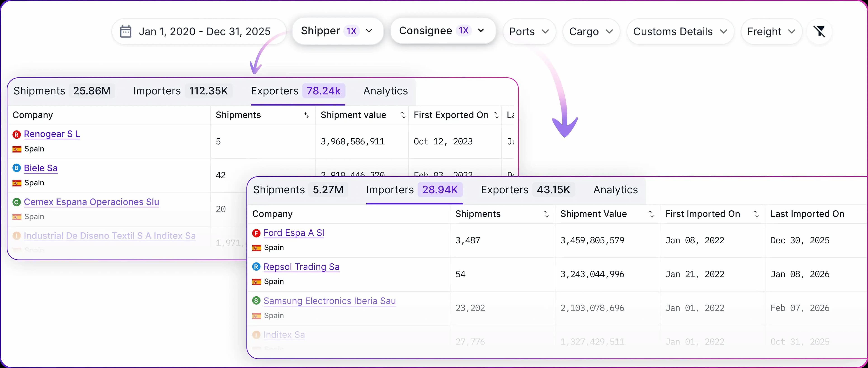Open the Freight filter dropdown
The height and width of the screenshot is (368, 868).
coord(771,32)
